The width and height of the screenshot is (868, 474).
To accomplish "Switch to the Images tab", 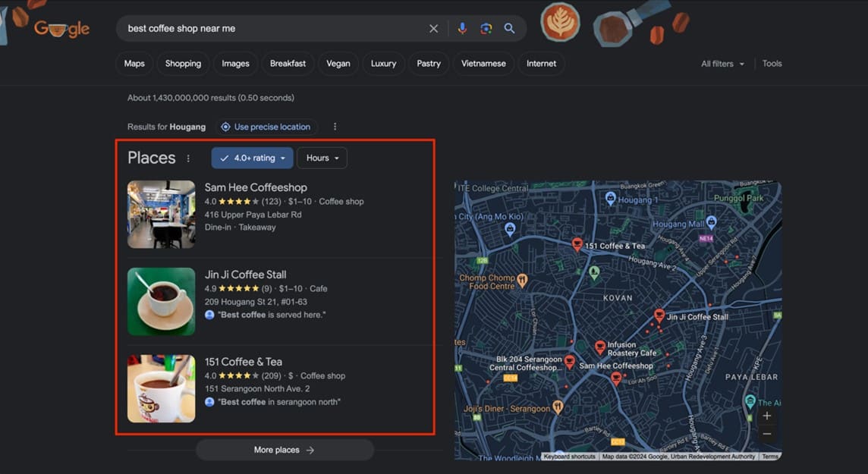I will click(x=235, y=64).
